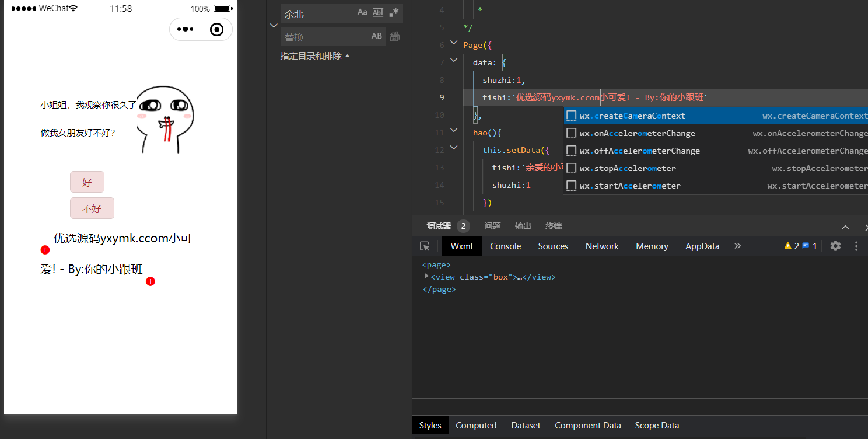Open the Computed styles tab

476,426
